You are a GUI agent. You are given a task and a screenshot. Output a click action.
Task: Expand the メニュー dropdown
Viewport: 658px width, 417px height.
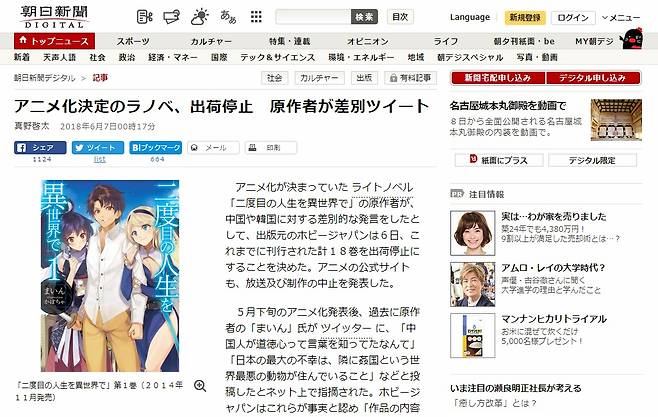point(621,18)
